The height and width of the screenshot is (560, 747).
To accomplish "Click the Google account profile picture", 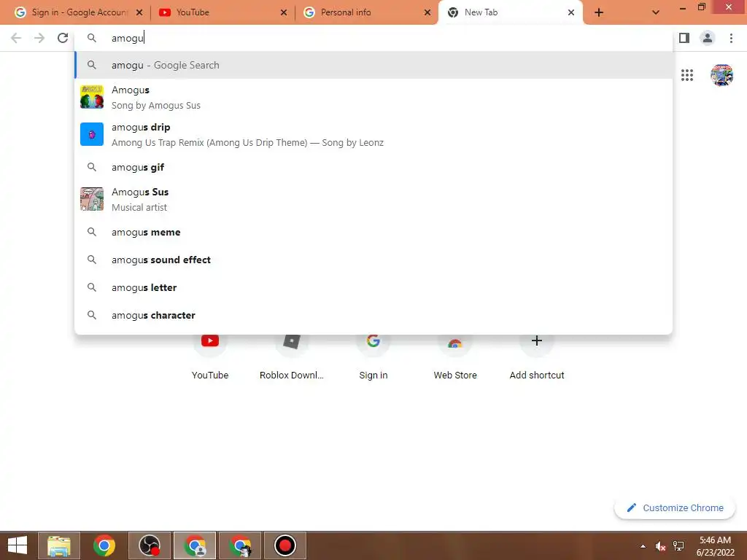I will 721,75.
